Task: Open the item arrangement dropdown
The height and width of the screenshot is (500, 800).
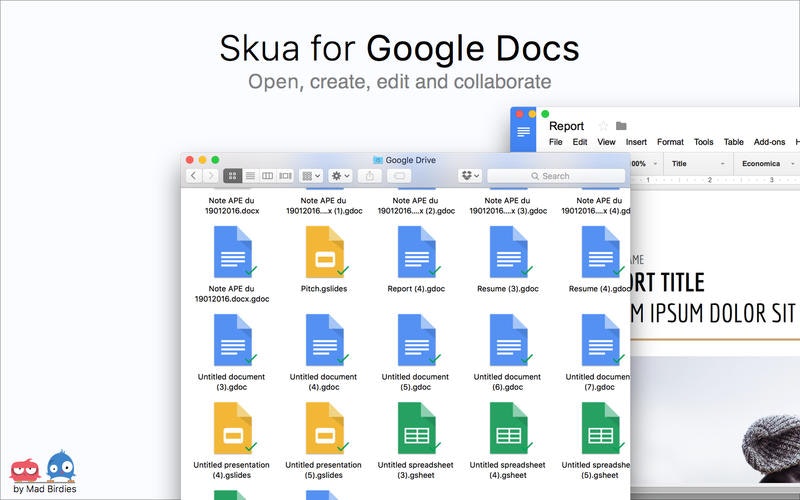Action: point(311,176)
